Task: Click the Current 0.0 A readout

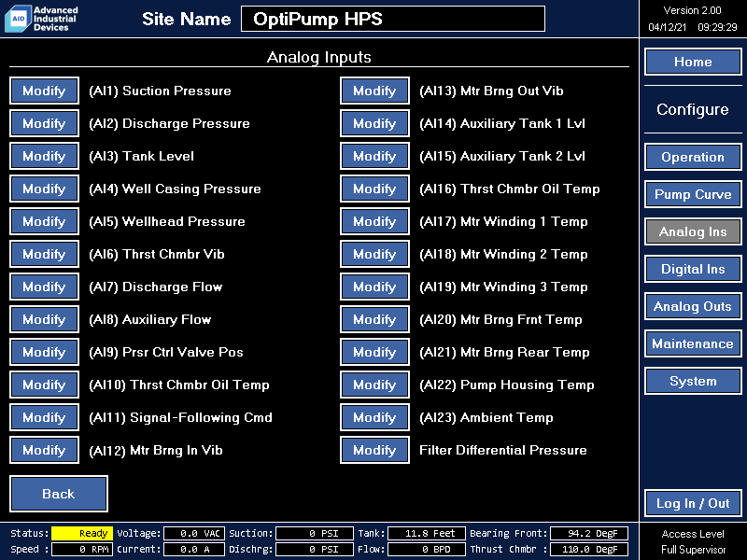Action: 194,549
